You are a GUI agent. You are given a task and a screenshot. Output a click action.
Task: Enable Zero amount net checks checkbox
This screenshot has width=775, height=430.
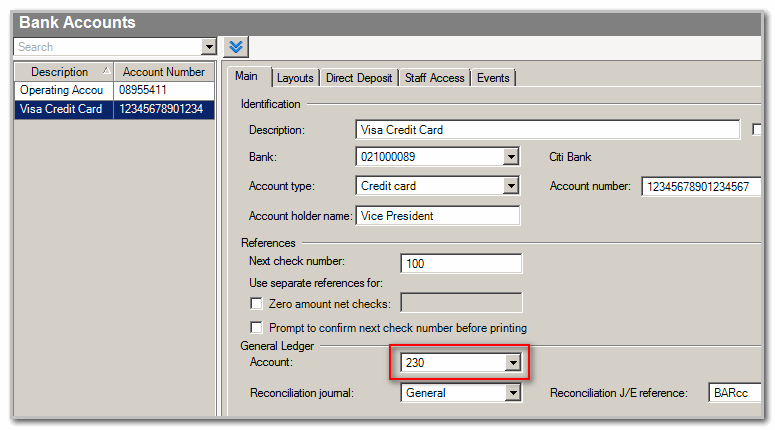pos(256,304)
